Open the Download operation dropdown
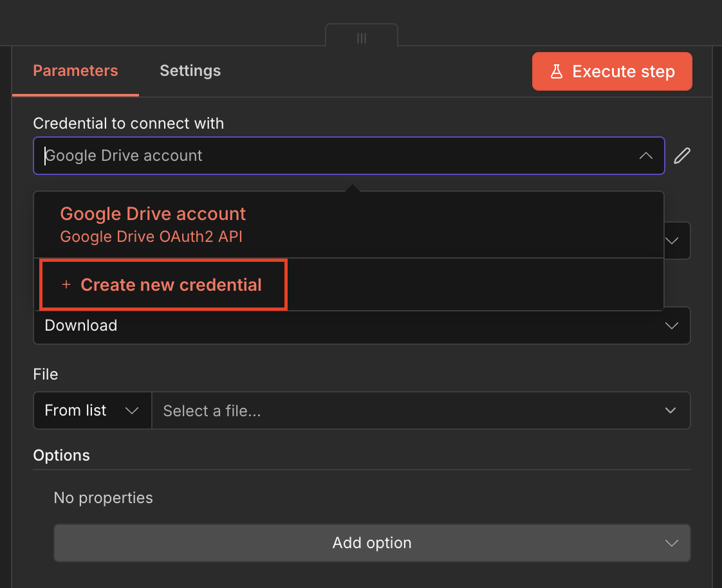The image size is (722, 588). tap(362, 326)
